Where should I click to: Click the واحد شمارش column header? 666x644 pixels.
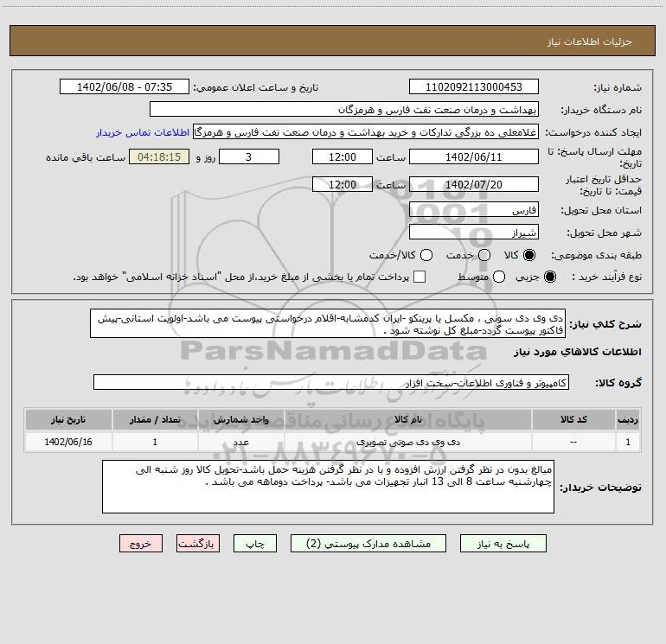240,419
